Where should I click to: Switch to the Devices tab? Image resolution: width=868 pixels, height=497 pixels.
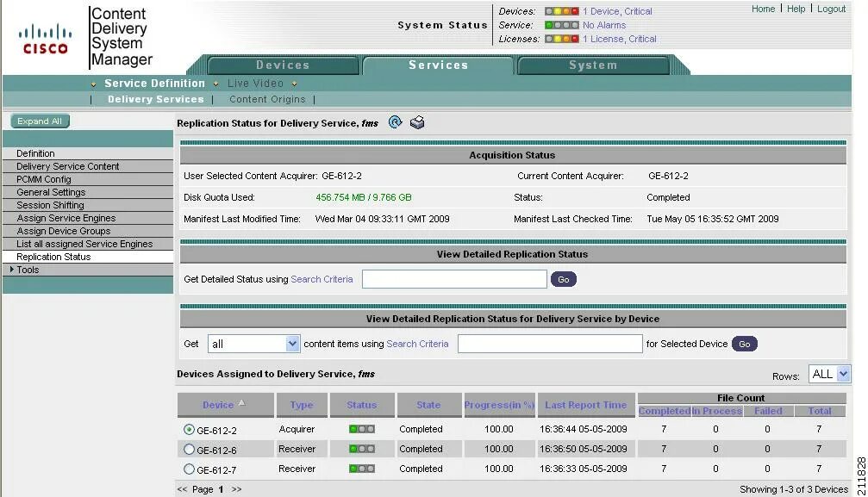[x=283, y=65]
